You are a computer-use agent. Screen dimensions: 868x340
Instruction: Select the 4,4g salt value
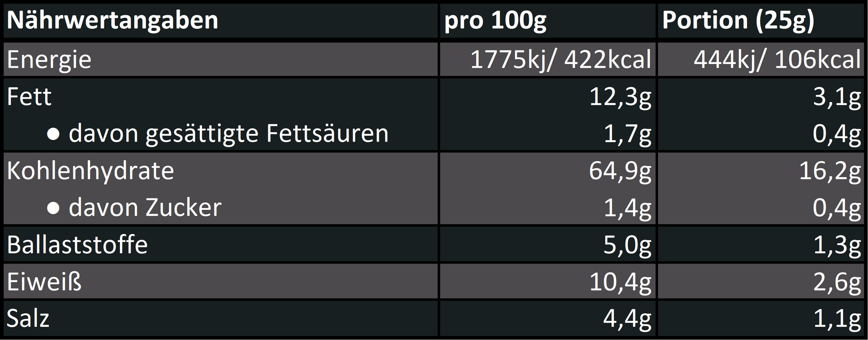[x=627, y=319]
